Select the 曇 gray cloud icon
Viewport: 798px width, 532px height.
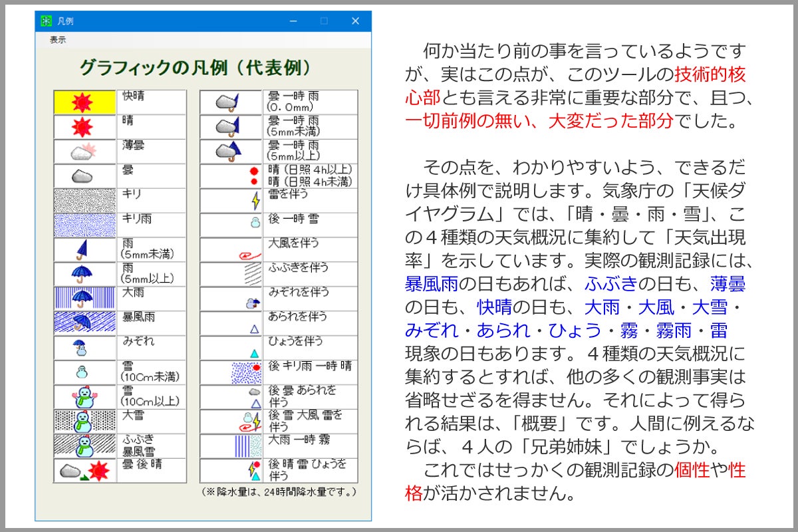[x=84, y=176]
